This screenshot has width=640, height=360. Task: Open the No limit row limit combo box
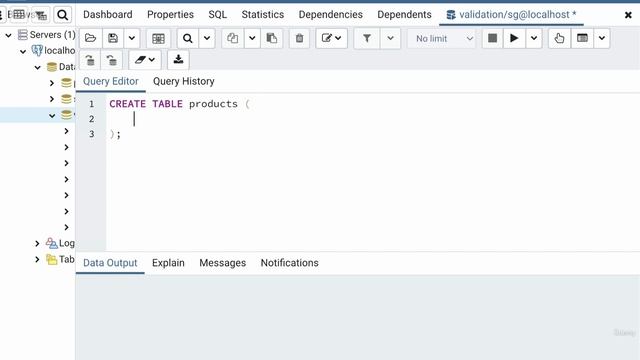click(442, 38)
